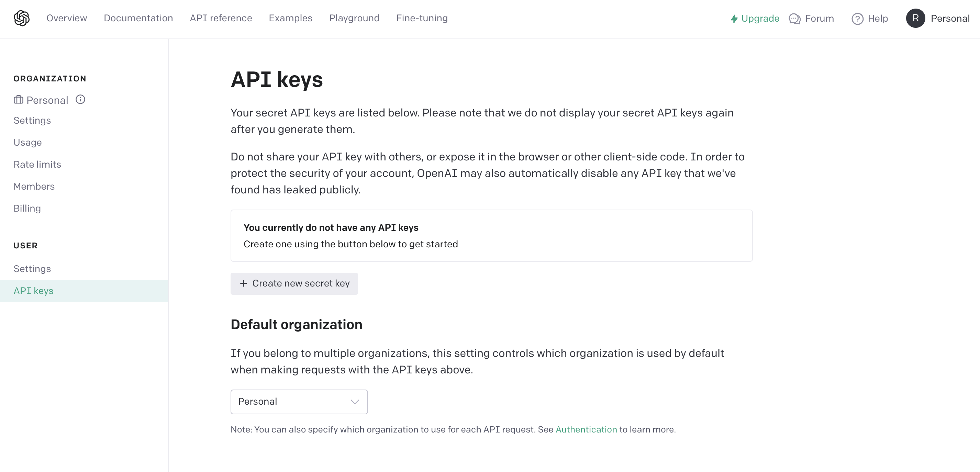The width and height of the screenshot is (980, 472).
Task: Click the Usage sidebar menu item
Action: click(27, 142)
